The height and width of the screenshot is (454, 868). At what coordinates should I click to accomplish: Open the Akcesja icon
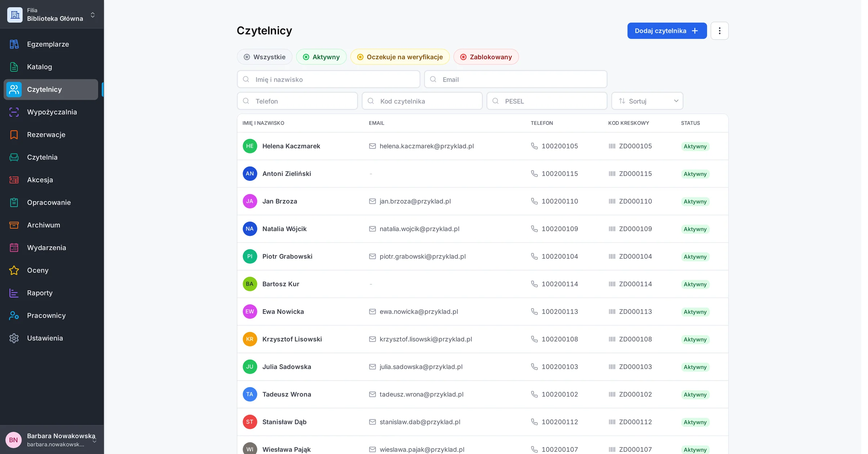(14, 180)
